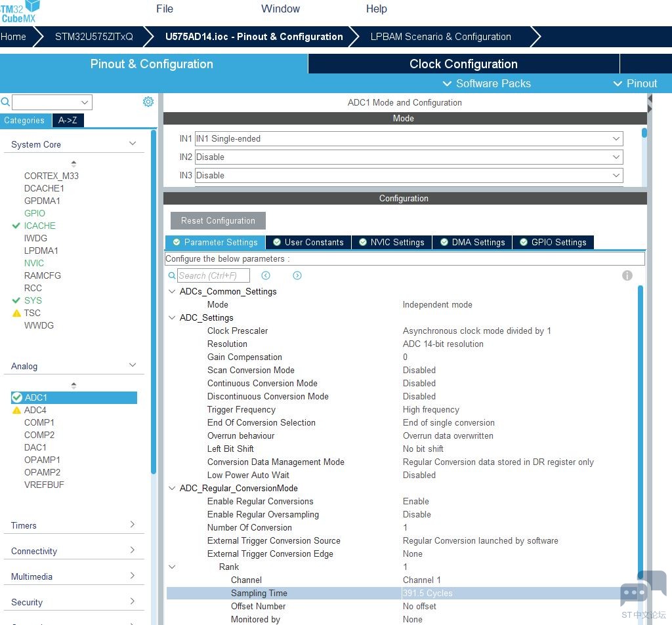Screen dimensions: 672x625
Task: Click the ADC1 checkmark status icon
Action: (x=16, y=397)
